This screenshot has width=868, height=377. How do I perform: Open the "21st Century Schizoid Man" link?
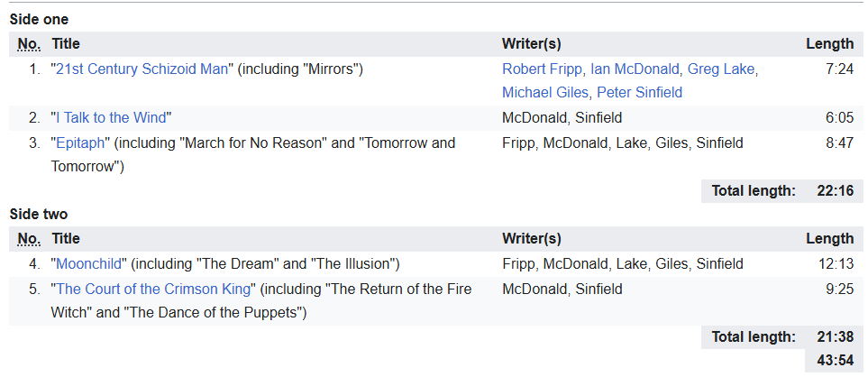pyautogui.click(x=144, y=69)
